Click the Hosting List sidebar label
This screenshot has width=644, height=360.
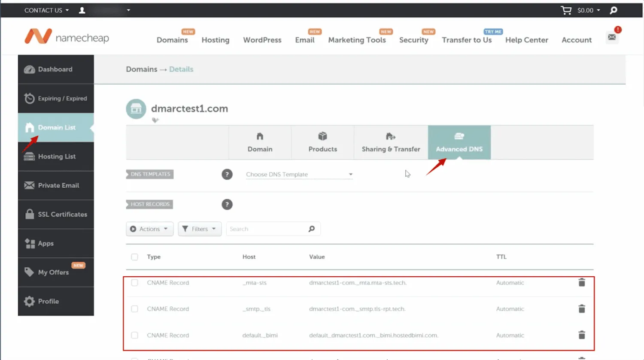click(x=57, y=157)
